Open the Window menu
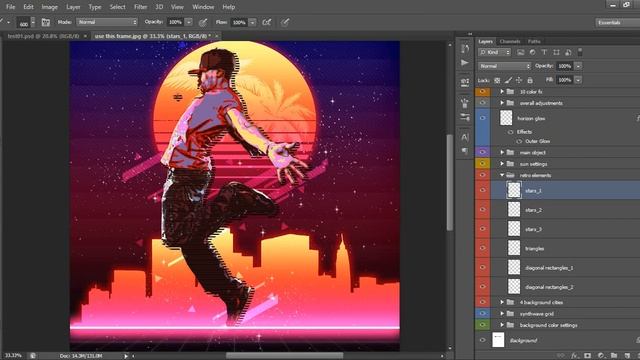 (x=203, y=7)
